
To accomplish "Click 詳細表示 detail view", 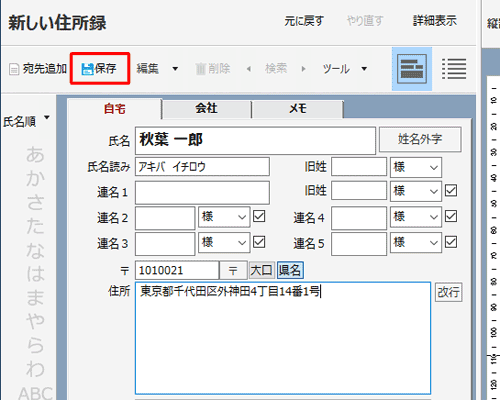I will (x=435, y=21).
